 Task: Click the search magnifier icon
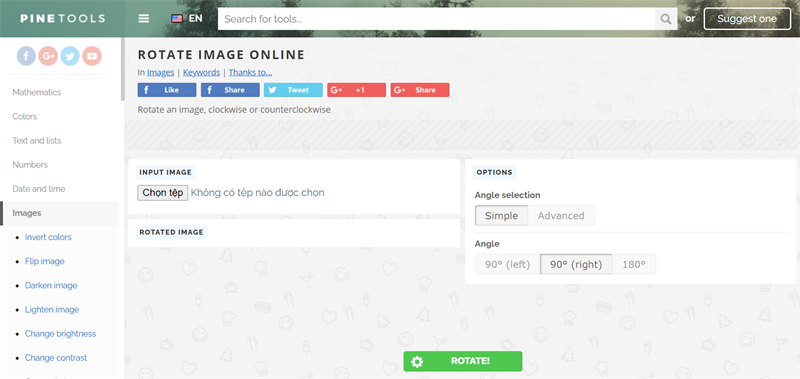(666, 19)
